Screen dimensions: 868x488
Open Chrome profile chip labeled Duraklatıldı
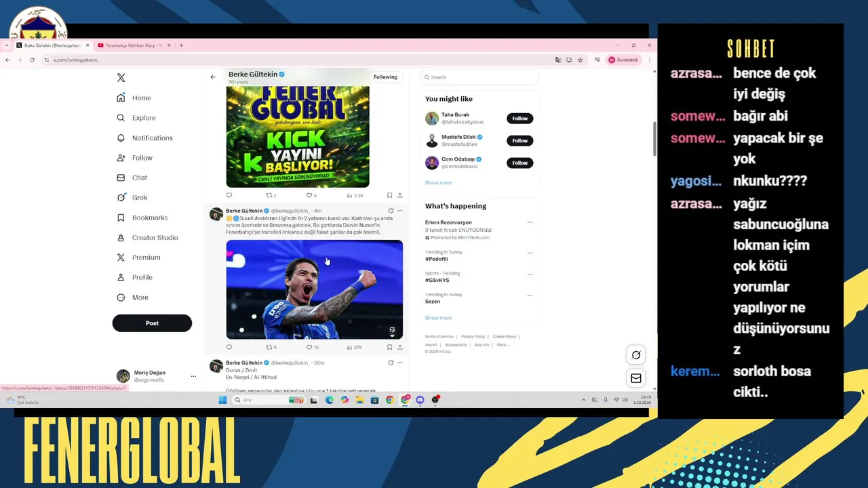623,60
